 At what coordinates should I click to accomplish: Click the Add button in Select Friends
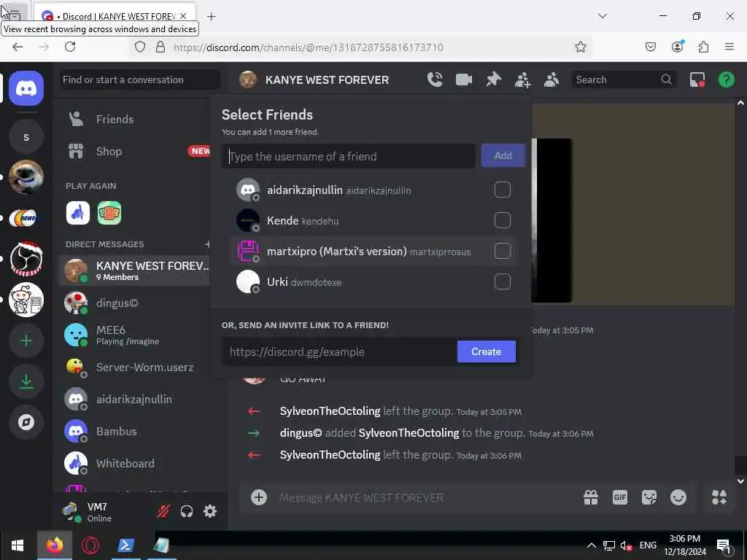pos(503,156)
